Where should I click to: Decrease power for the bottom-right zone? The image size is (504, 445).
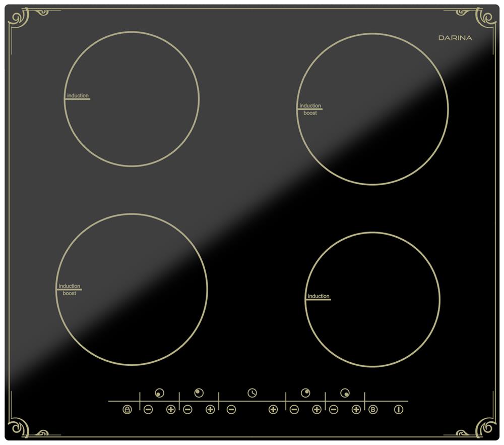333,410
